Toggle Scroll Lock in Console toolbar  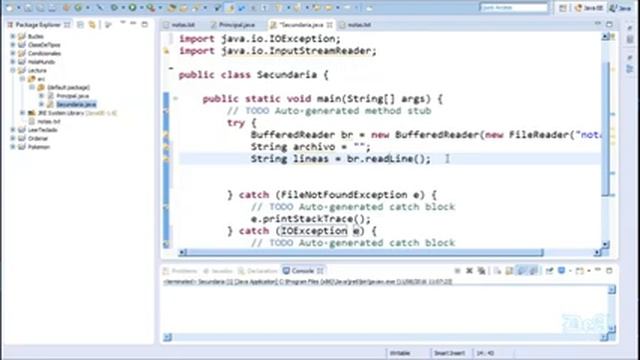pyautogui.click(x=509, y=271)
